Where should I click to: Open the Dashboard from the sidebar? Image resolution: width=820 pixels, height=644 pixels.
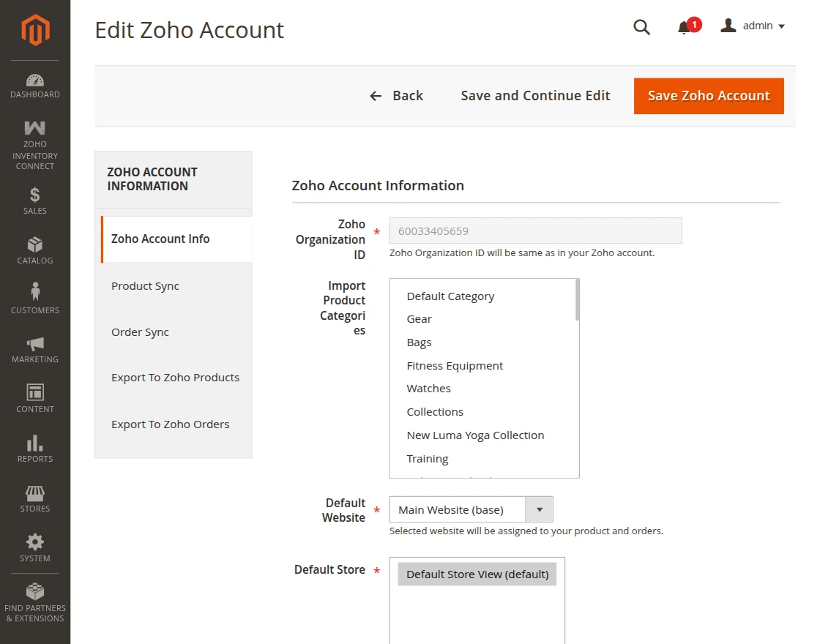[34, 82]
